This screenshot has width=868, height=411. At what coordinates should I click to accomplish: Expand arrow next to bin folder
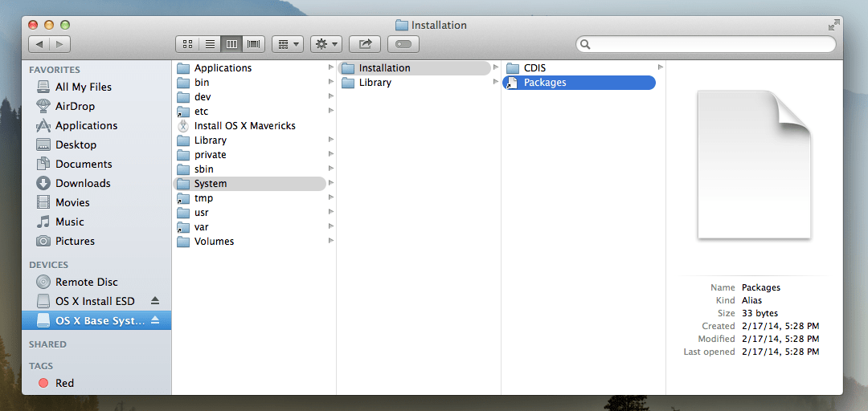[x=330, y=82]
